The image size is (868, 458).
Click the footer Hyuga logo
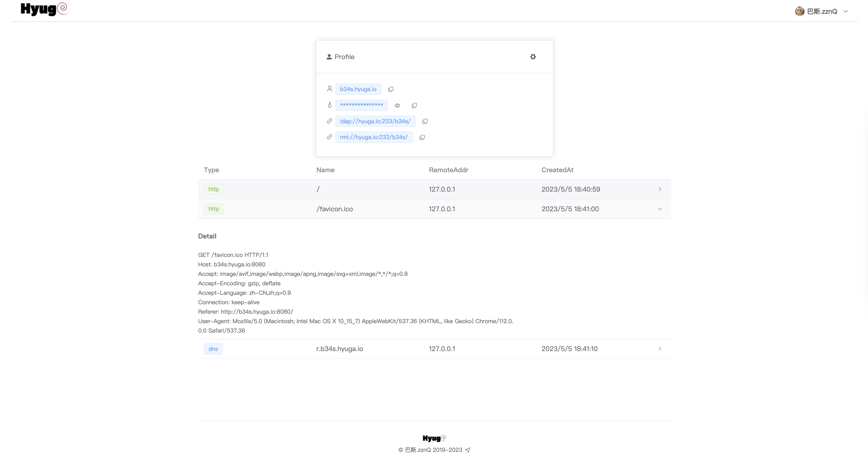tap(434, 438)
